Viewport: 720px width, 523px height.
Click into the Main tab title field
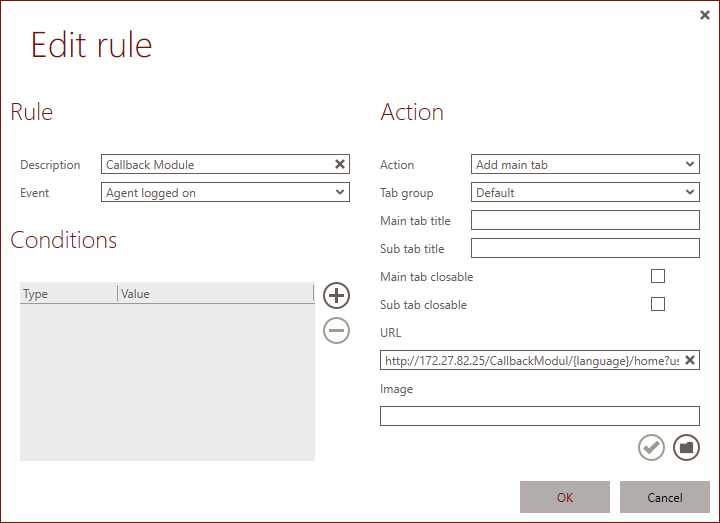[585, 221]
